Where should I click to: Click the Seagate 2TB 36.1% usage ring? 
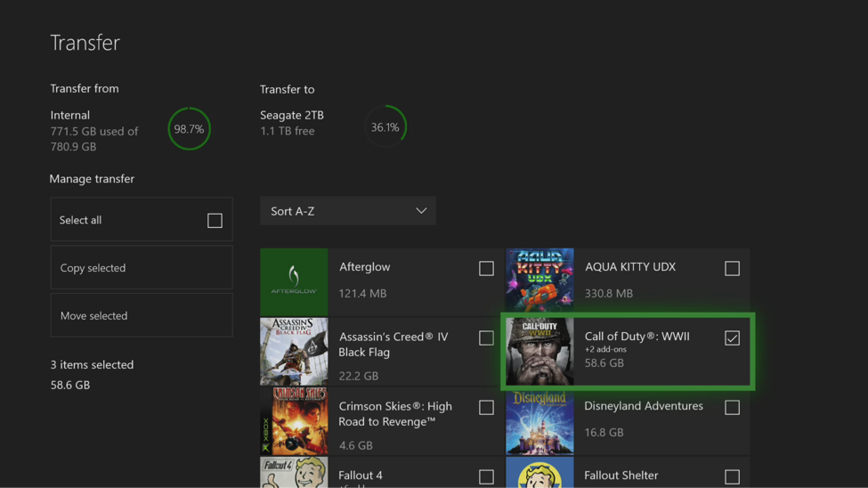pyautogui.click(x=385, y=126)
